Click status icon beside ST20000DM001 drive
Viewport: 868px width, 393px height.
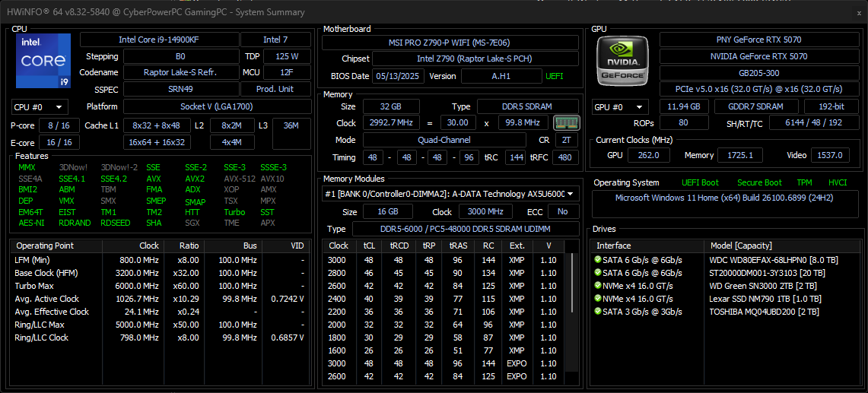click(x=597, y=272)
